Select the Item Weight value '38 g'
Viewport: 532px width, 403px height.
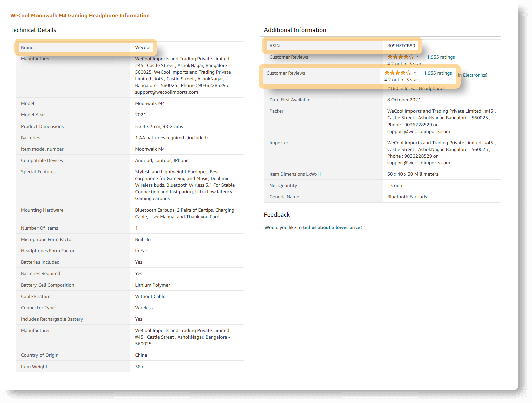140,367
